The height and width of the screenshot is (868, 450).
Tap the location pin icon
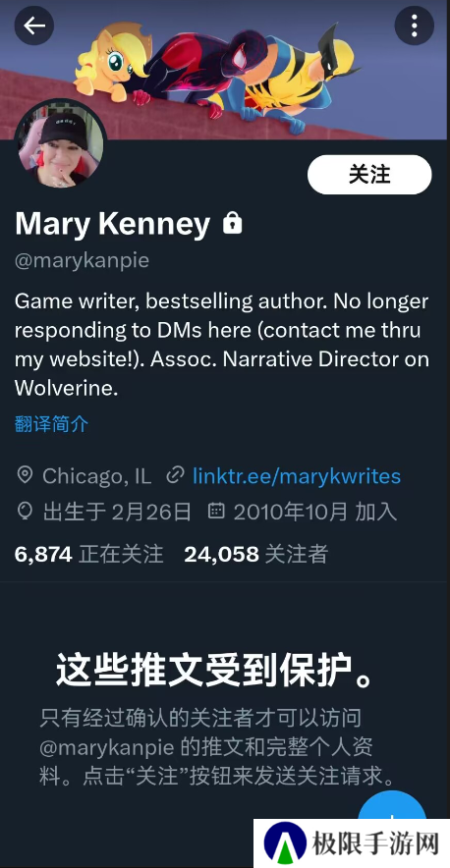coord(25,475)
